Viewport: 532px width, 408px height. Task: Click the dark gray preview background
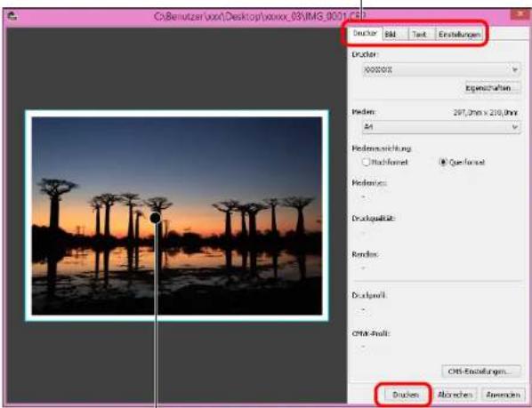(176, 68)
